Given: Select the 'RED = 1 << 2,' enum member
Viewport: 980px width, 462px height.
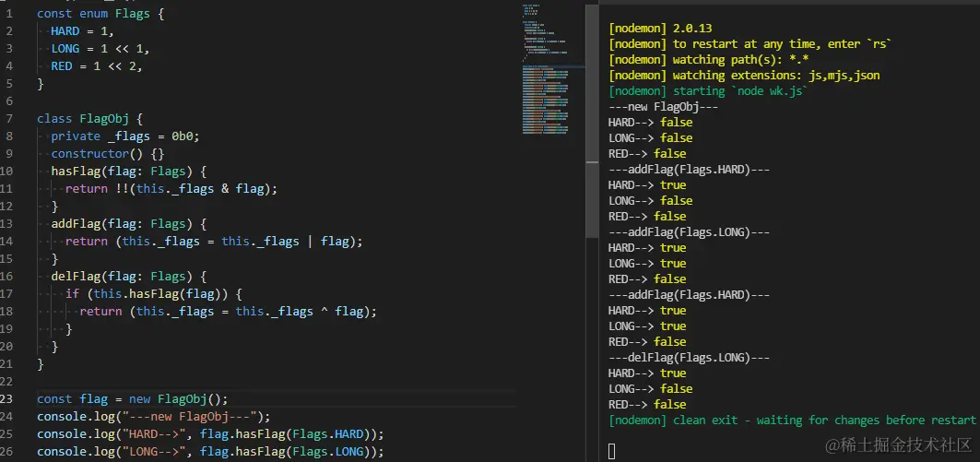Looking at the screenshot, I should point(97,65).
